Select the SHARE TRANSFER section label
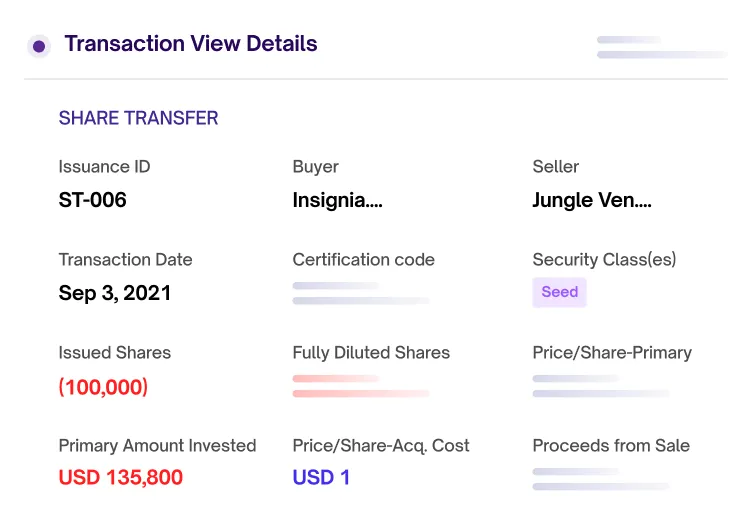This screenshot has height=530, width=752. [x=138, y=118]
